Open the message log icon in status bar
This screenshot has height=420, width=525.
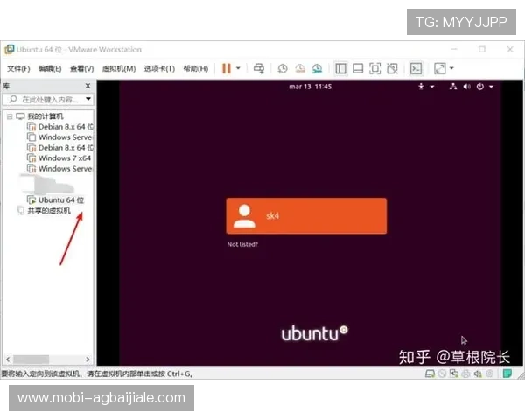pyautogui.click(x=507, y=374)
